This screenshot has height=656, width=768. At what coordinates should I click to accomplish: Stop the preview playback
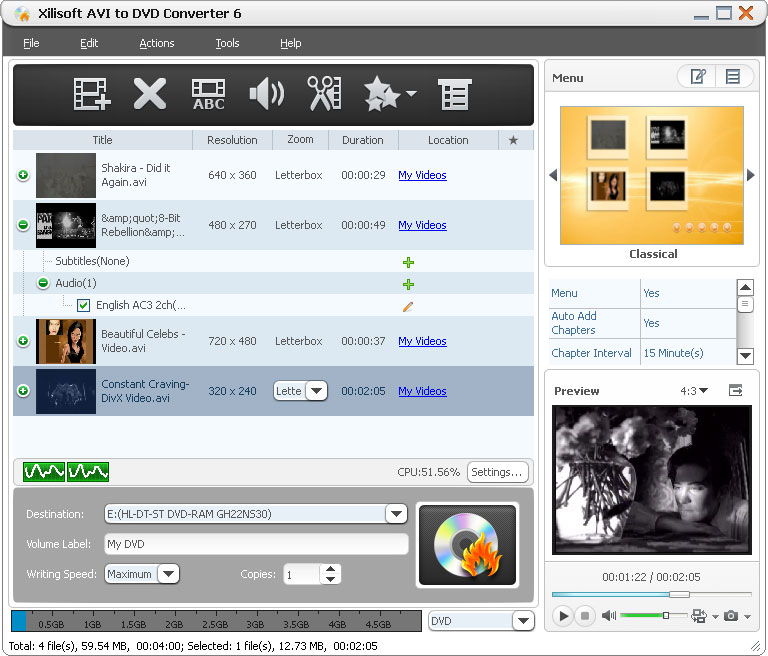pos(585,616)
